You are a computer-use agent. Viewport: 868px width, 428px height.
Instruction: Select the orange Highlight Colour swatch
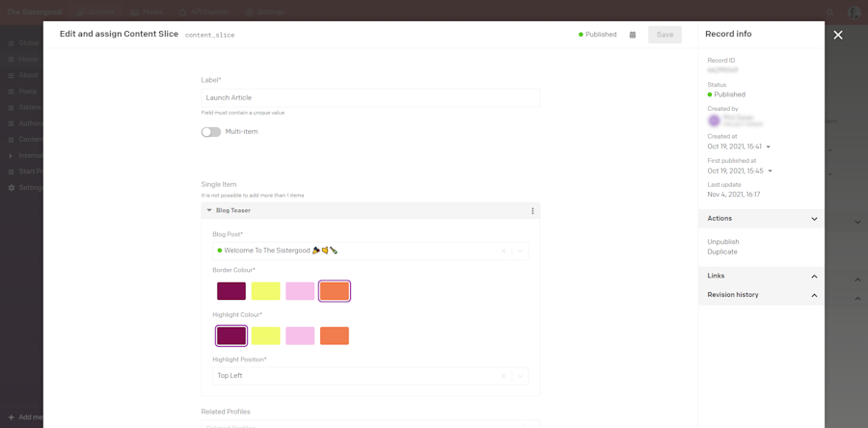tap(335, 335)
